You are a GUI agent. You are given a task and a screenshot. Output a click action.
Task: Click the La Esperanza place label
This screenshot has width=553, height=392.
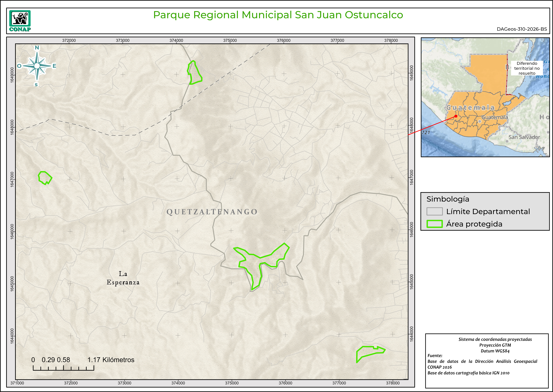point(123,278)
